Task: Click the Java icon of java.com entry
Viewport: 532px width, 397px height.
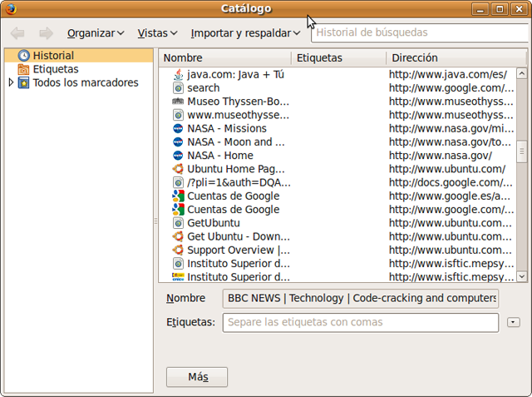Action: (x=178, y=74)
